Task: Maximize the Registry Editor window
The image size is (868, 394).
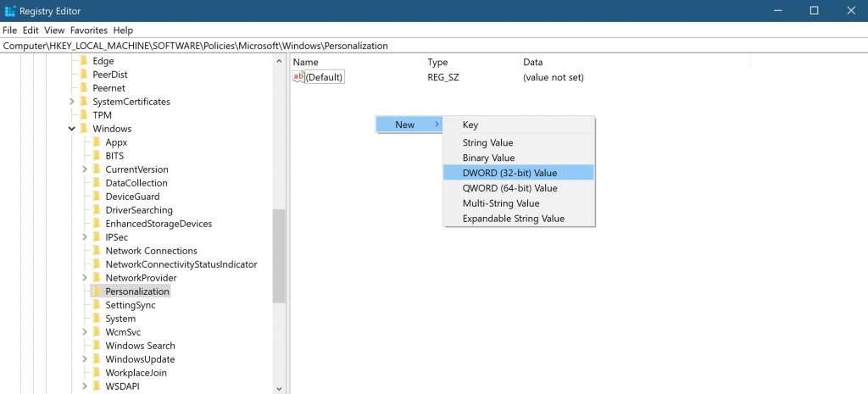Action: click(x=814, y=10)
